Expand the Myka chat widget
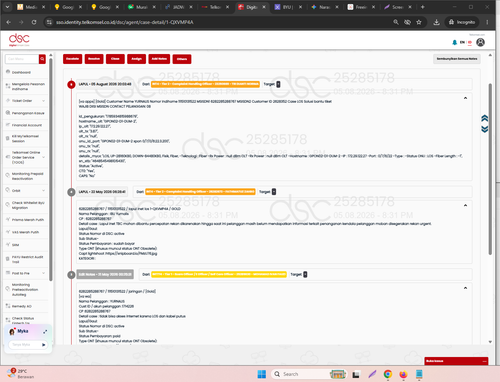 coord(45,331)
